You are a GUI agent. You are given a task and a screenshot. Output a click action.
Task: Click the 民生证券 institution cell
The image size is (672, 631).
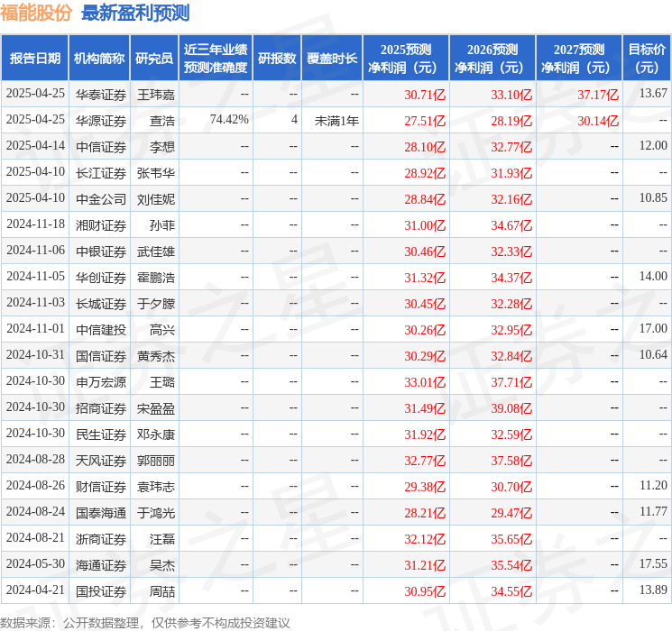(x=101, y=434)
